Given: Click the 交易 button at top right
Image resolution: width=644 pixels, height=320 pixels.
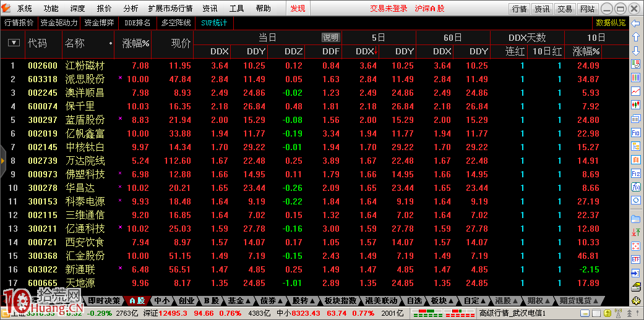Looking at the screenshot, I should pos(565,9).
